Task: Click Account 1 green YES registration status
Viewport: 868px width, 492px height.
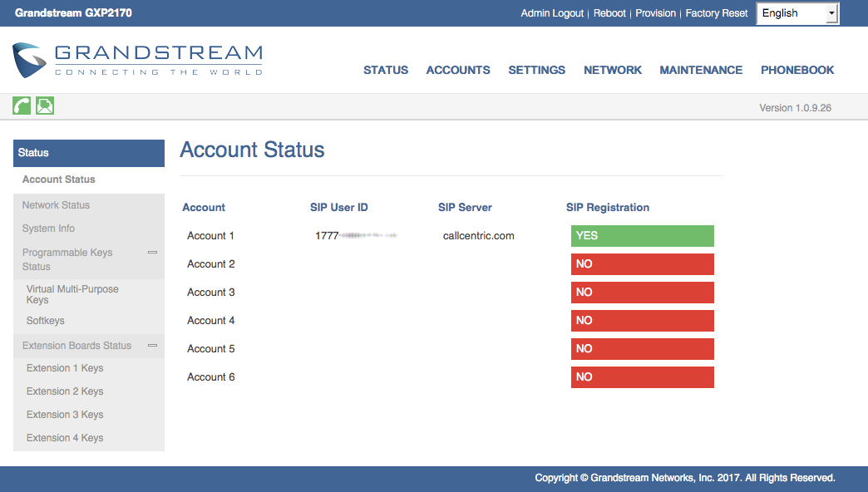Action: pyautogui.click(x=642, y=236)
